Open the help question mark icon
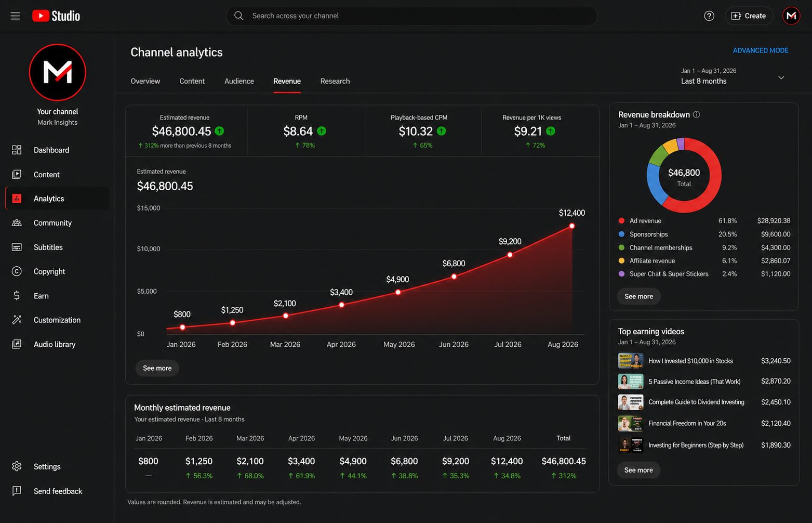This screenshot has width=812, height=523. click(x=709, y=16)
